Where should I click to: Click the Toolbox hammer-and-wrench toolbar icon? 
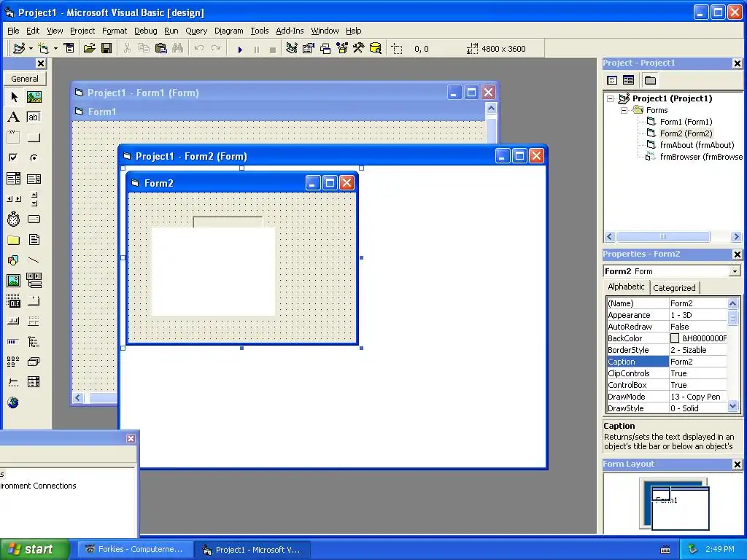(x=358, y=49)
